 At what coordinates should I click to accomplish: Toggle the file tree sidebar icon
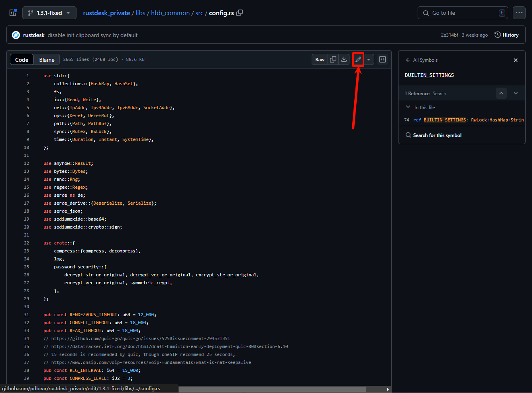(13, 13)
